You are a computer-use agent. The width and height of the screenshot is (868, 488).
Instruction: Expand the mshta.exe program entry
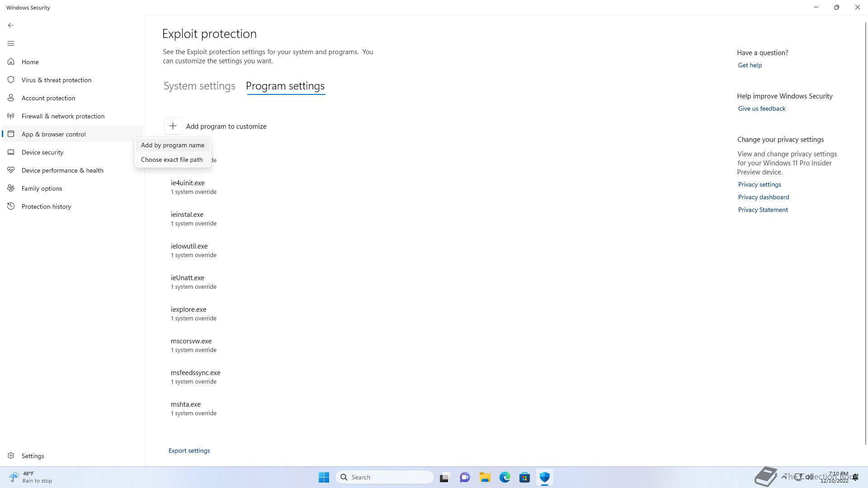[193, 408]
